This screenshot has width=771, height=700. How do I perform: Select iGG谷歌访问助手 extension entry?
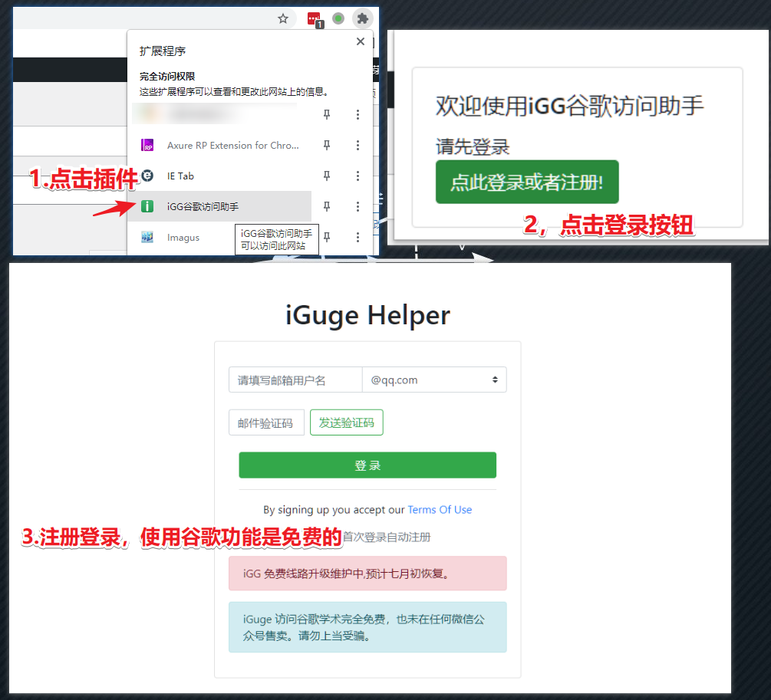pos(219,206)
